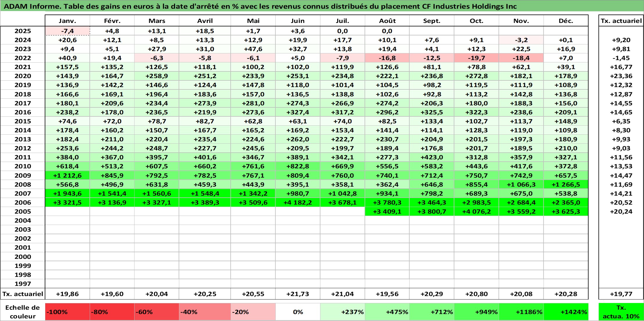Click the -1,45 actuarial rate for 2022

point(621,58)
